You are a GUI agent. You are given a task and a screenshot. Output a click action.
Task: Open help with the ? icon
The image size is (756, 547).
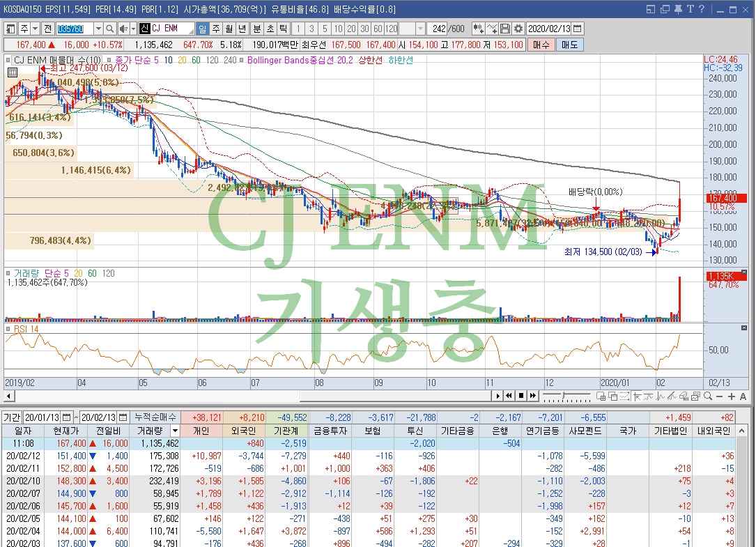(x=702, y=9)
